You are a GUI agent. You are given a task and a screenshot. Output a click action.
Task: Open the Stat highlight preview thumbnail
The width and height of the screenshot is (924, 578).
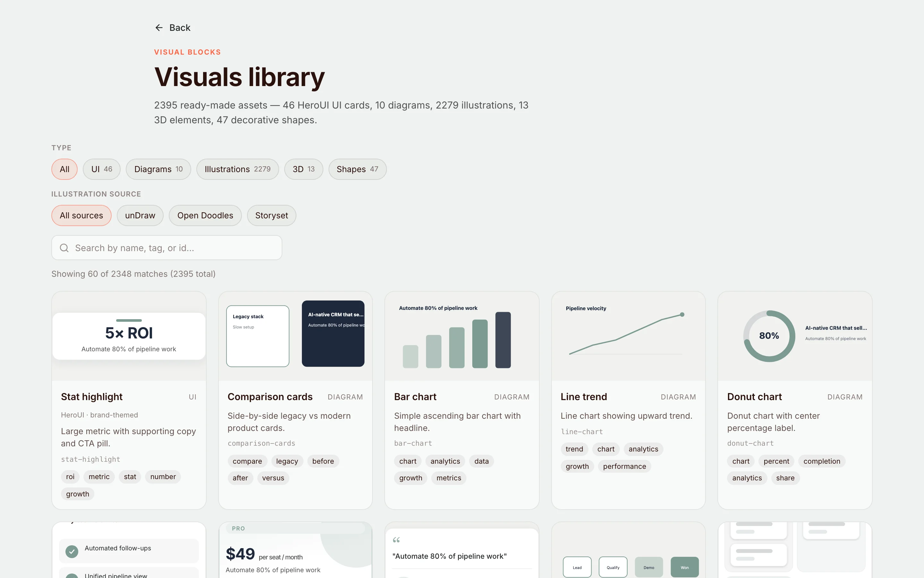[x=129, y=336]
